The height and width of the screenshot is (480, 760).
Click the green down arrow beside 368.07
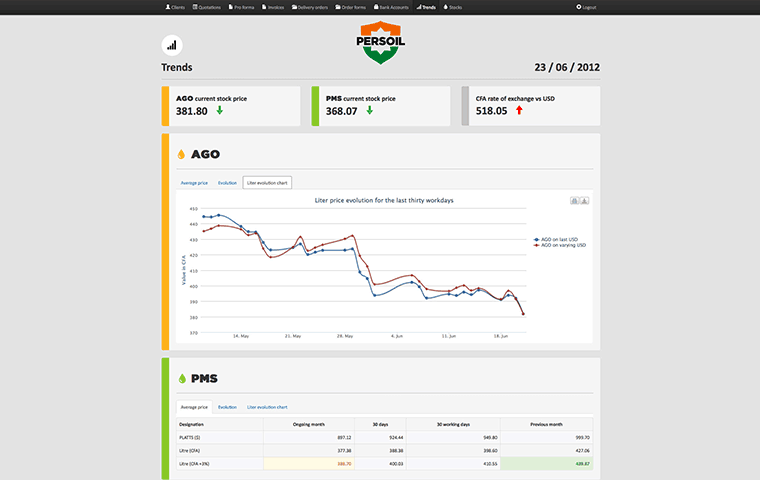point(369,111)
